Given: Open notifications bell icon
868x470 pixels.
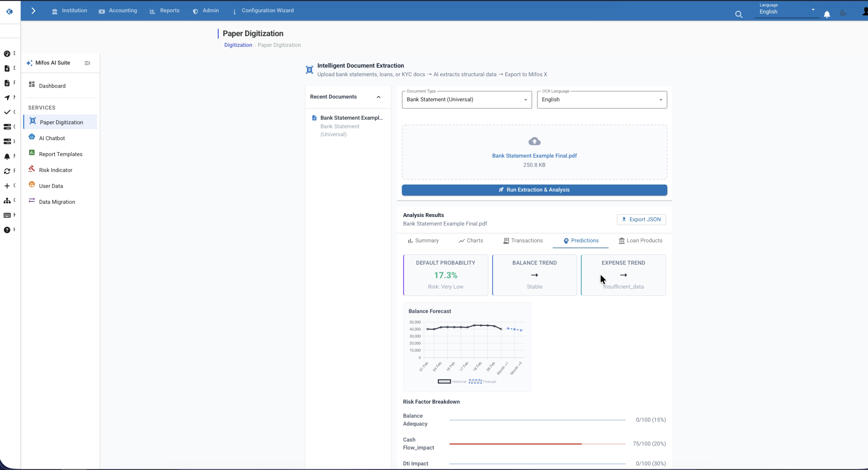Looking at the screenshot, I should coord(827,14).
